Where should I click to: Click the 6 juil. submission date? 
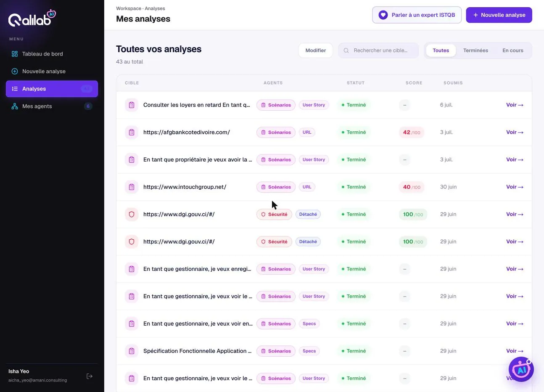(x=446, y=105)
